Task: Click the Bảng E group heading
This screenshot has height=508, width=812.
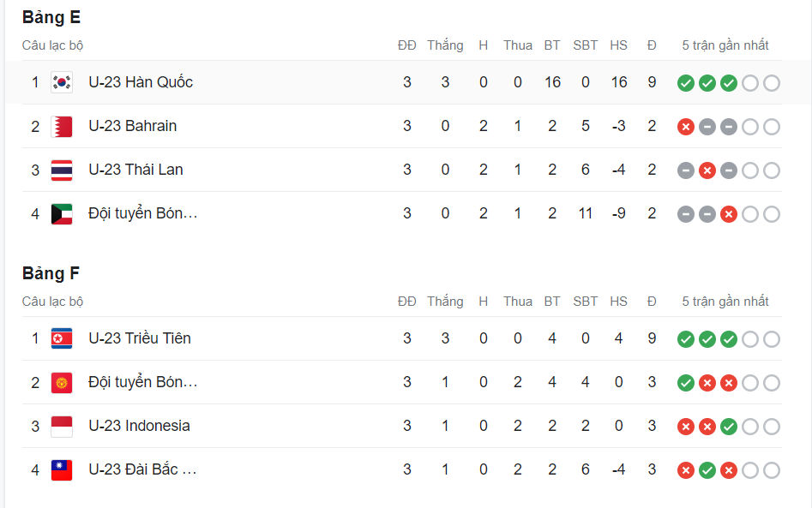Action: 51,17
